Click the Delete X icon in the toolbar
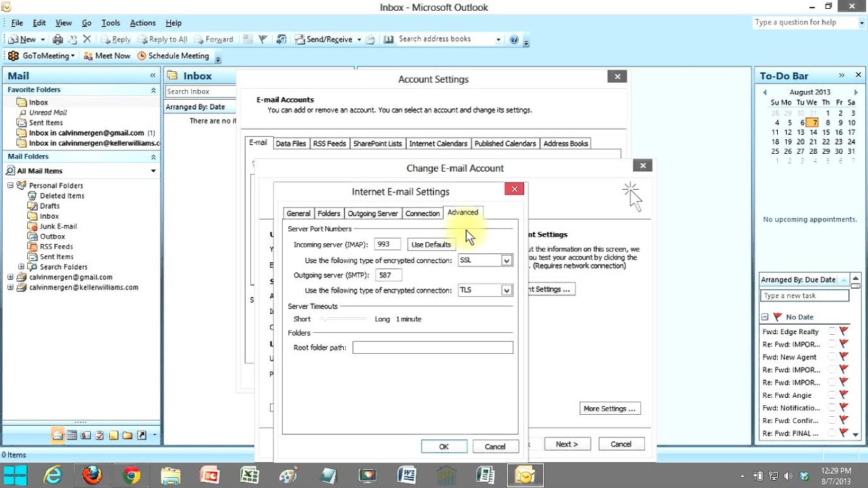 point(87,39)
